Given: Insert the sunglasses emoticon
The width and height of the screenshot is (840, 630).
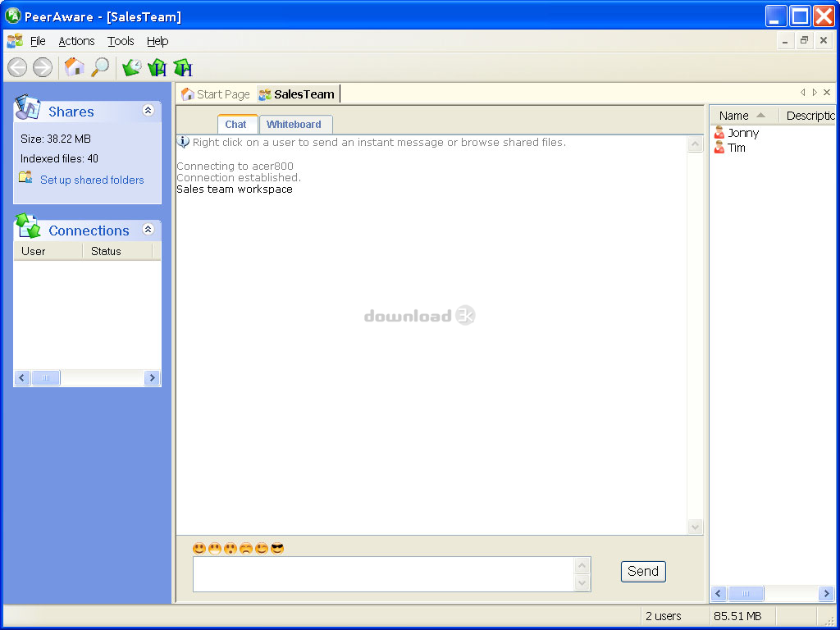Looking at the screenshot, I should click(277, 548).
